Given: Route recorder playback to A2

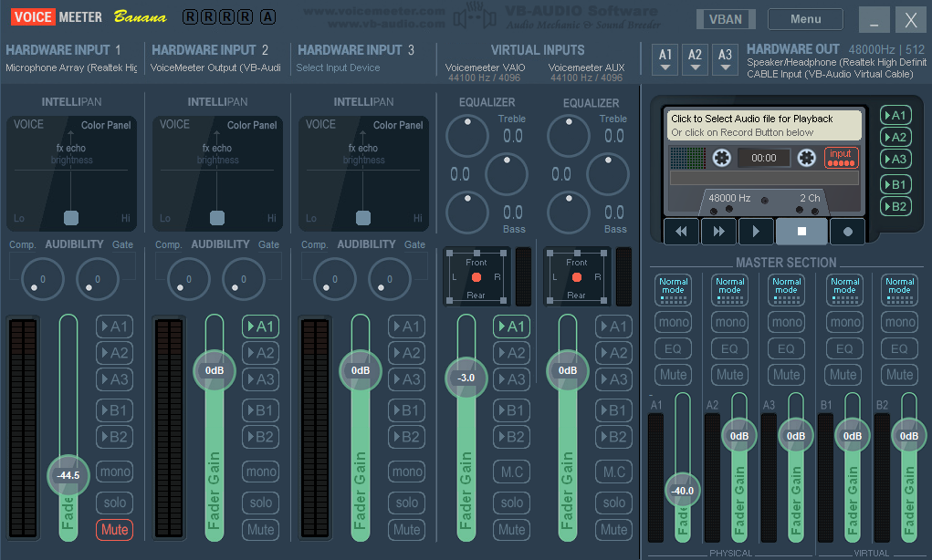Looking at the screenshot, I should click(x=895, y=137).
